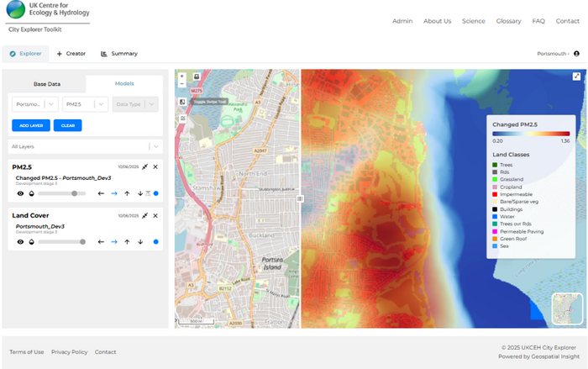This screenshot has height=369, width=588.
Task: Click the ADD LAYER button
Action: (31, 125)
